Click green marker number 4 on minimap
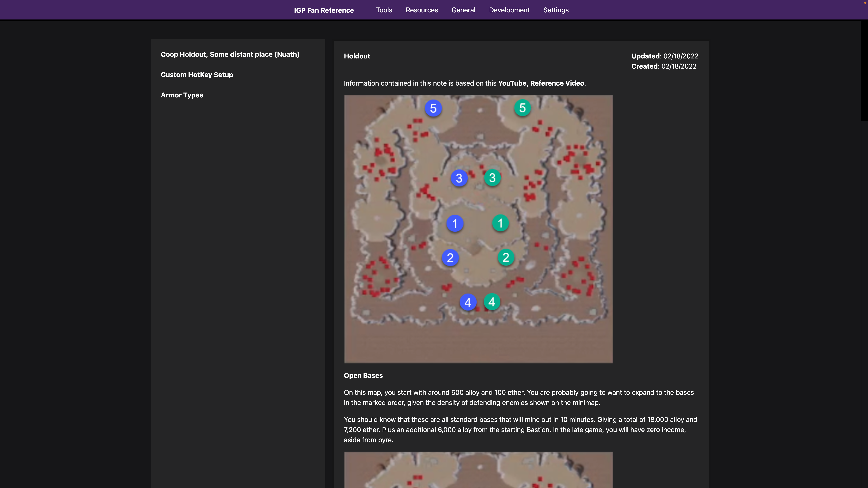This screenshot has height=488, width=868. coord(492,302)
